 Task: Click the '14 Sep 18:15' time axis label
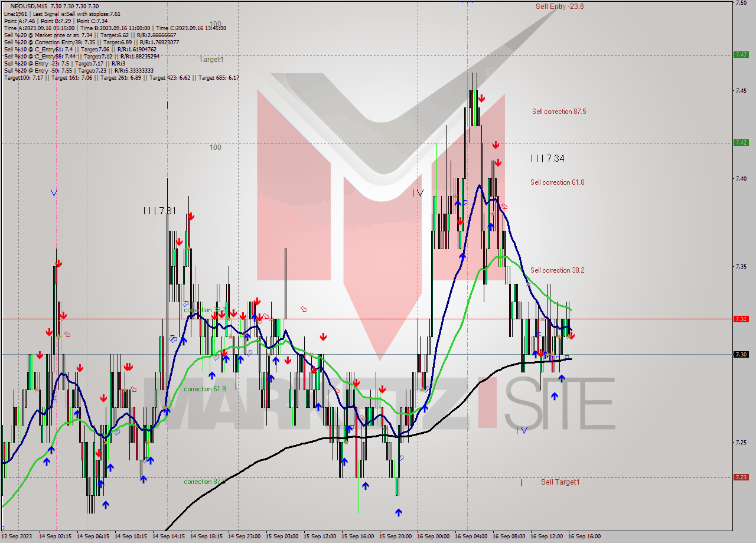pos(207,537)
